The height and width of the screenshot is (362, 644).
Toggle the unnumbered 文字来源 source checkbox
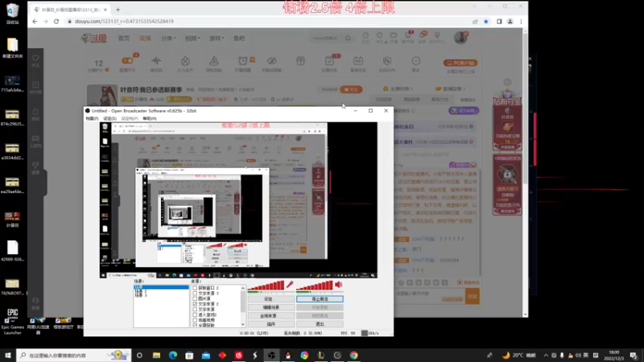[x=195, y=310]
